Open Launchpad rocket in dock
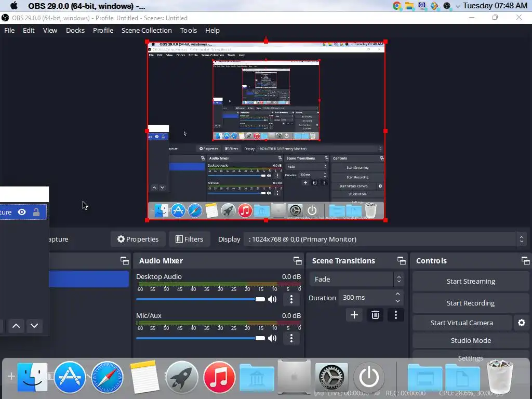The height and width of the screenshot is (399, 532). coord(182,377)
